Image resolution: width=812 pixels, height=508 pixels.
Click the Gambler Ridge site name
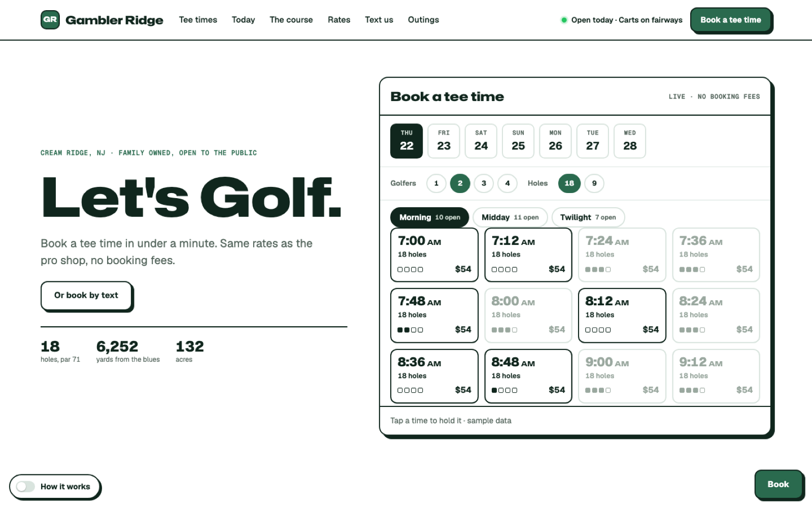click(x=114, y=20)
